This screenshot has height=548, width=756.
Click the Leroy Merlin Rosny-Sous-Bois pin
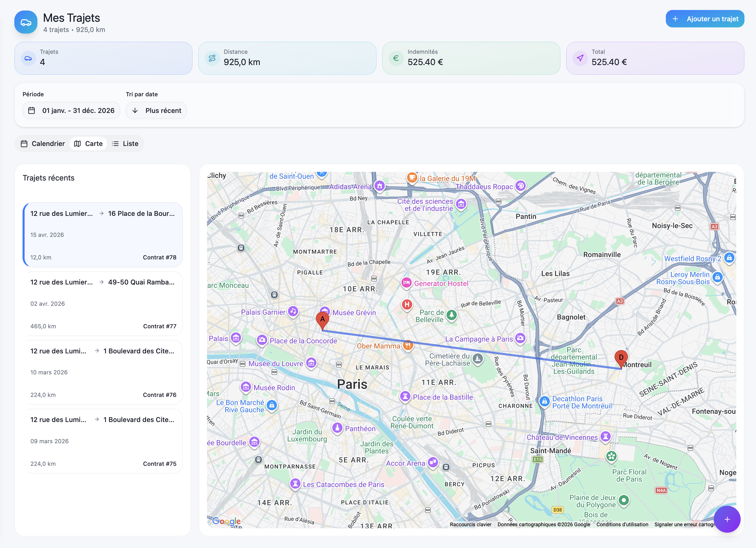(718, 277)
